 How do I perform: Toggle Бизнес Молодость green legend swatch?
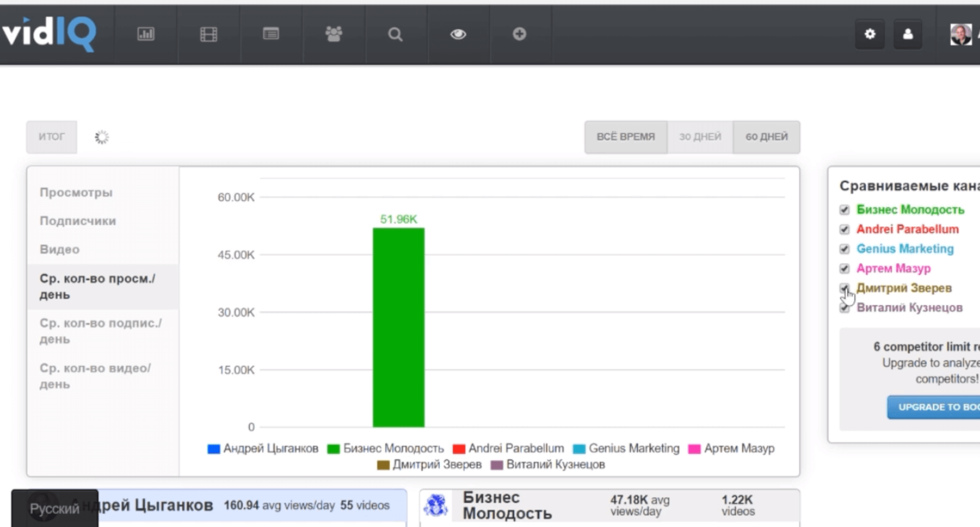coord(333,449)
